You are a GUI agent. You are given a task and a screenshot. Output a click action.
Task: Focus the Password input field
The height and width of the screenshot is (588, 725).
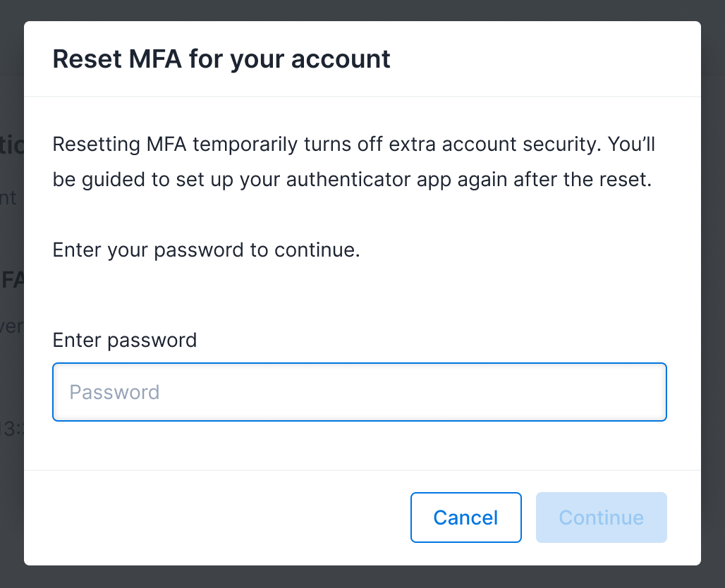360,392
